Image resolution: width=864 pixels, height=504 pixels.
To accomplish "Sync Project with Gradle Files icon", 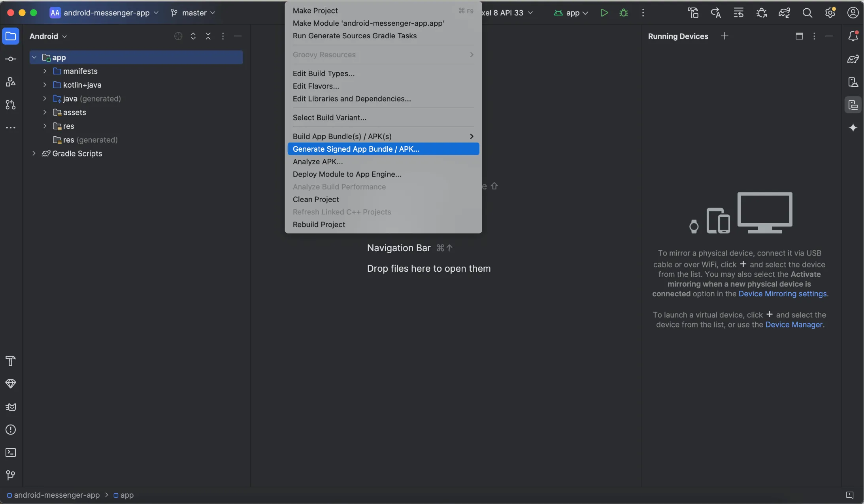I will click(785, 13).
